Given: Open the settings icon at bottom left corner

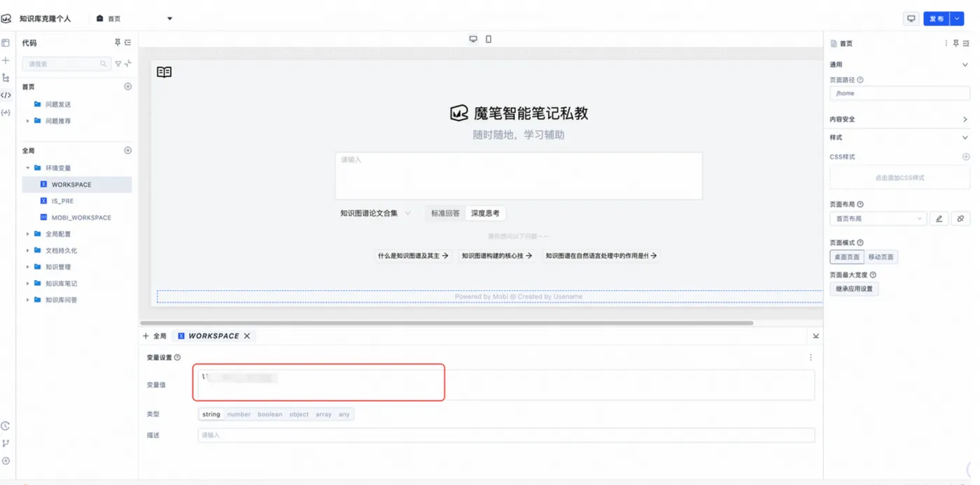Looking at the screenshot, I should [x=6, y=461].
